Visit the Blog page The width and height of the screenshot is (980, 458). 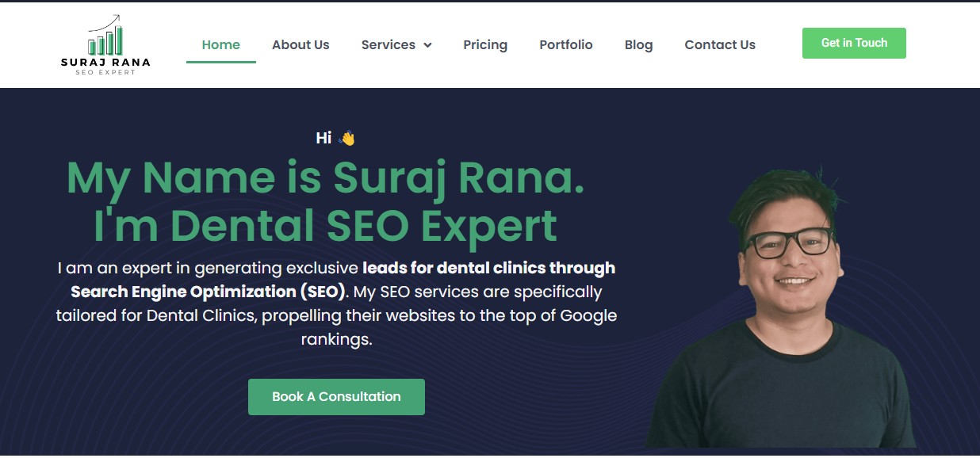pyautogui.click(x=638, y=44)
